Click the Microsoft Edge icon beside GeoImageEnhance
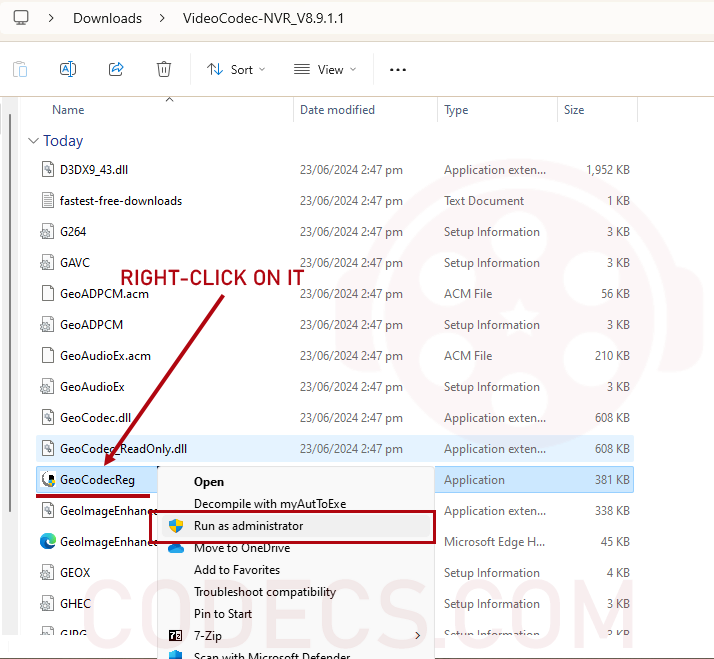 [48, 541]
